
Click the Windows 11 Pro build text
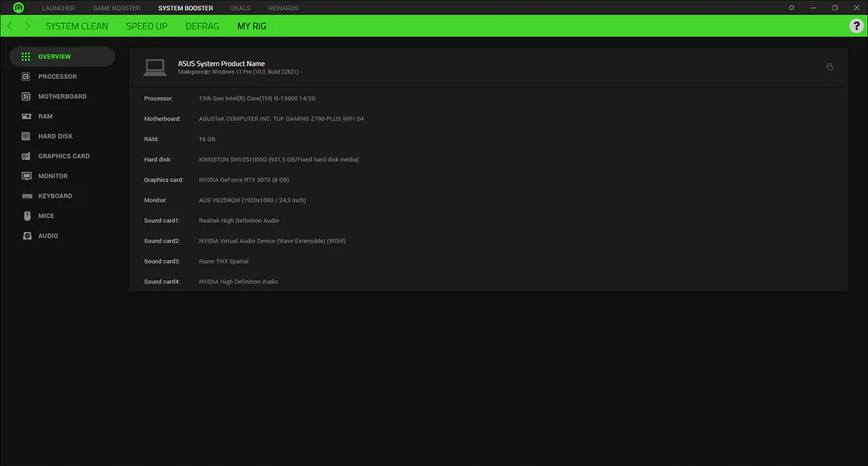pos(239,72)
